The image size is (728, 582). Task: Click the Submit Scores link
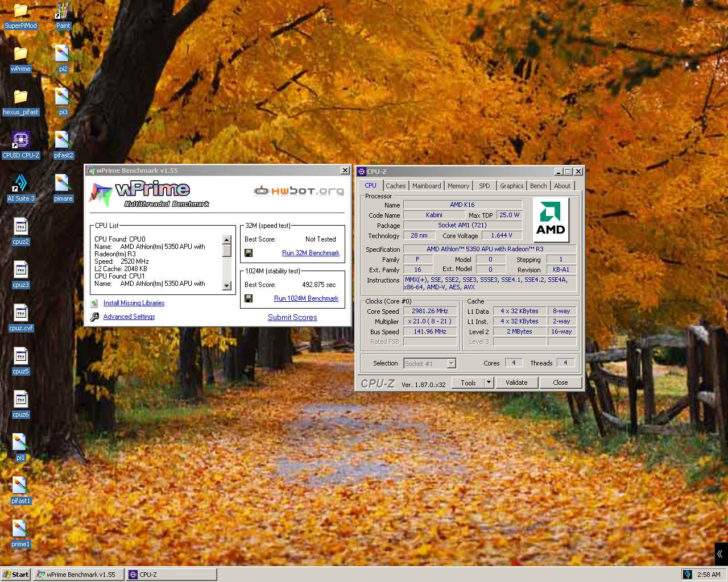click(292, 318)
